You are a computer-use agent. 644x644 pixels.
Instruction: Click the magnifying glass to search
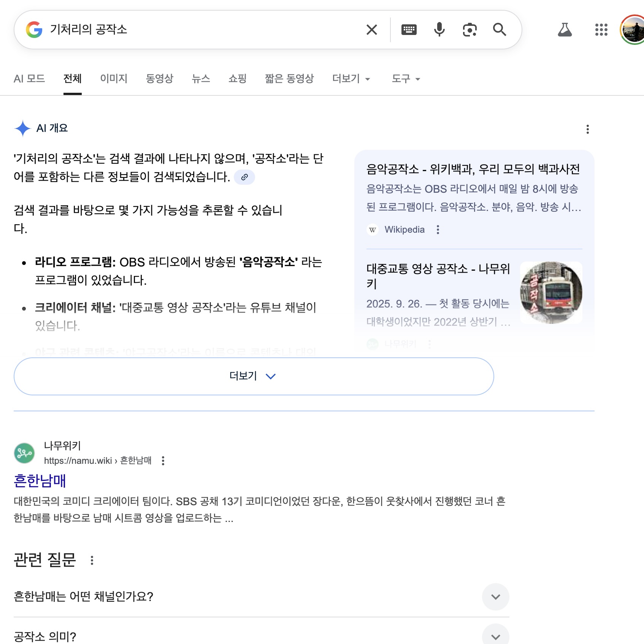tap(500, 29)
